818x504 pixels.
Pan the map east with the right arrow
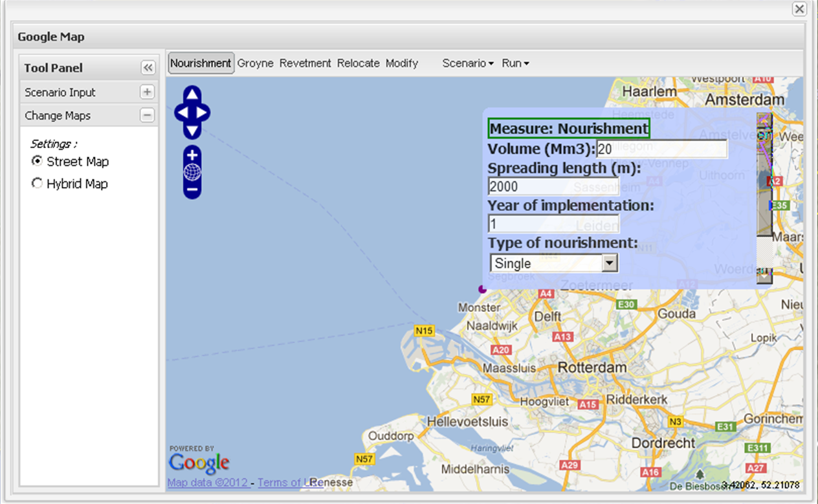pyautogui.click(x=202, y=113)
